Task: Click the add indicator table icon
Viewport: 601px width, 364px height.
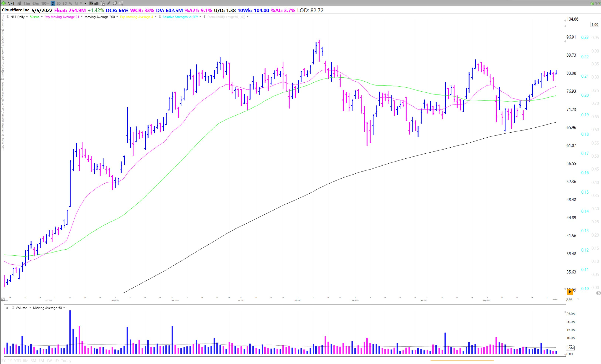Action: pos(102,3)
